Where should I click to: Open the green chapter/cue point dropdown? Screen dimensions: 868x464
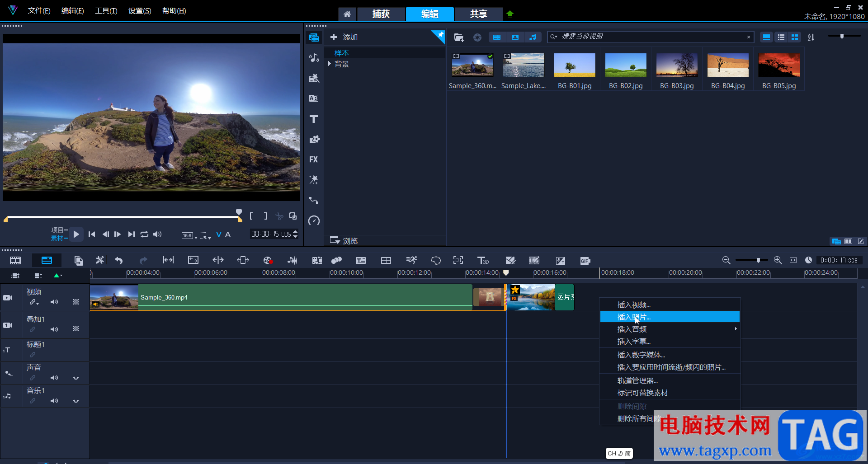[x=58, y=276]
